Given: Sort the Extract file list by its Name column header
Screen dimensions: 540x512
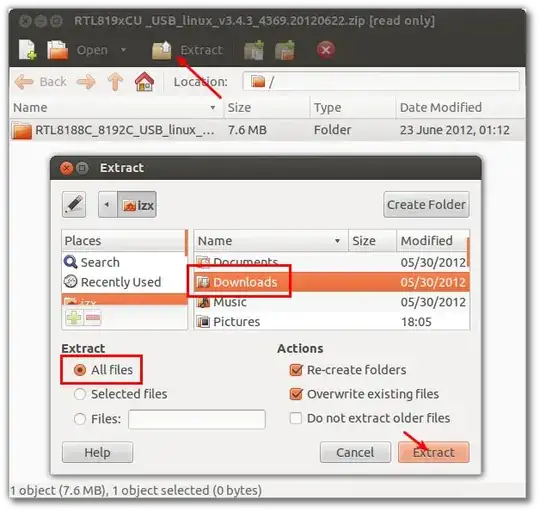Looking at the screenshot, I should (271, 240).
